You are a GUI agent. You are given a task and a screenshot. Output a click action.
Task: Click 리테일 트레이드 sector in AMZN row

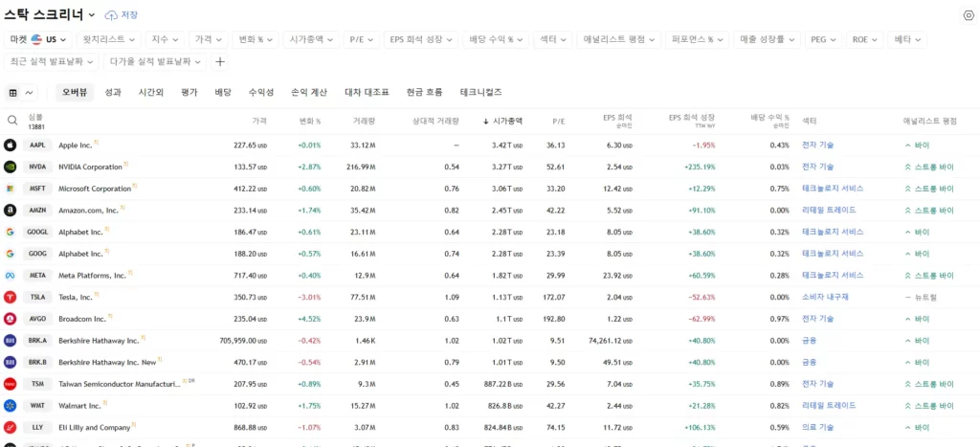829,210
